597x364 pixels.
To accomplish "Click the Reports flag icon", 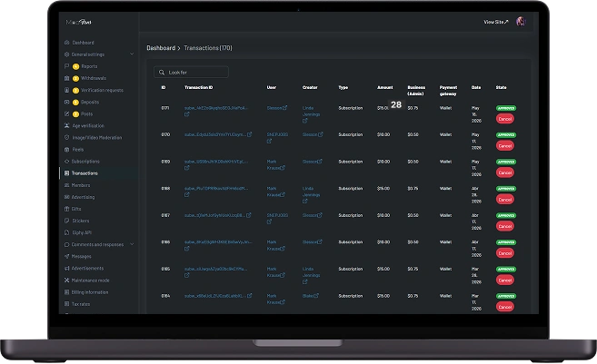I will point(67,66).
